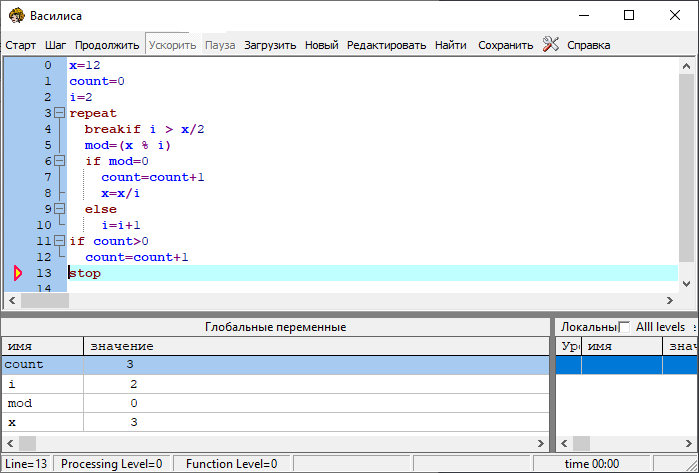Click the Василиса app icon in title bar
Image resolution: width=699 pixels, height=473 pixels.
[16, 15]
